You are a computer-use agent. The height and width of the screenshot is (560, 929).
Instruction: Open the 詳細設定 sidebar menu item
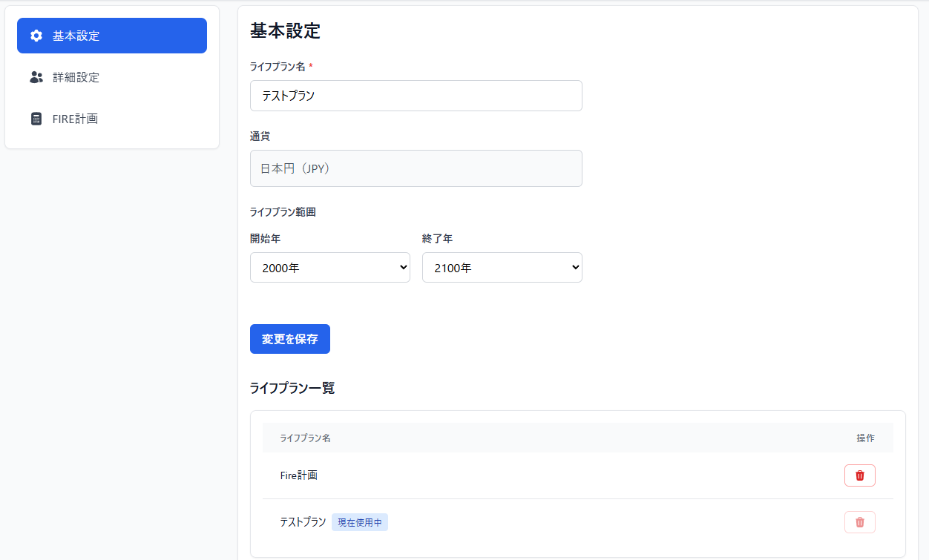(x=112, y=77)
